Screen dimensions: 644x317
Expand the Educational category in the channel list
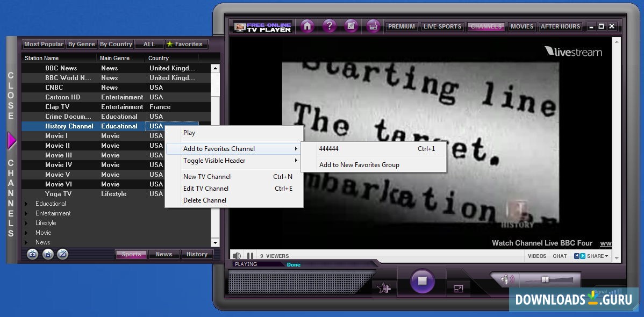pos(25,204)
